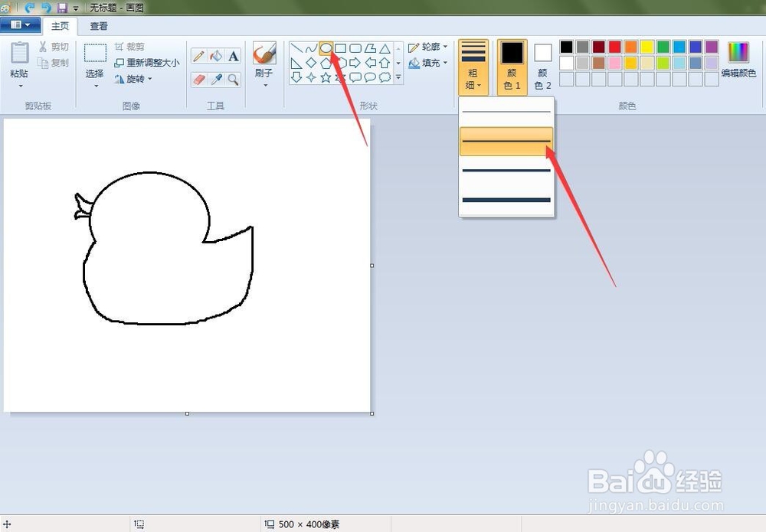The image size is (766, 532).
Task: Select the Rounded rectangle shape
Action: [x=355, y=48]
